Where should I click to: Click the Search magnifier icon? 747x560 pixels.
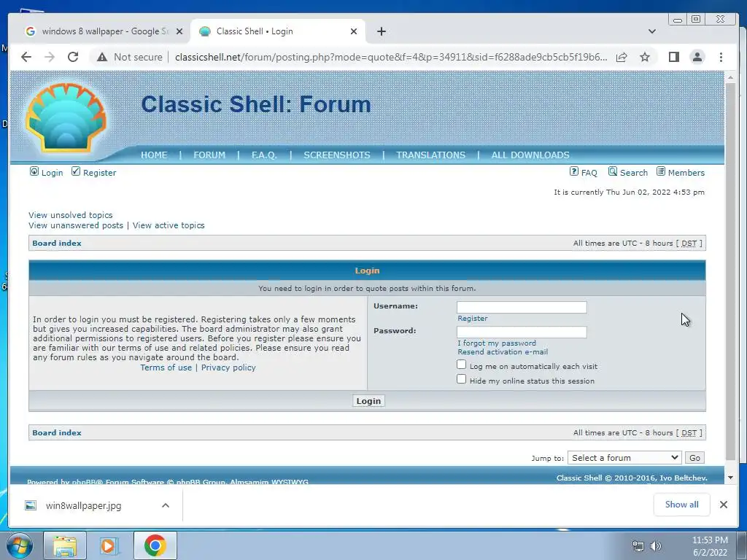(613, 171)
